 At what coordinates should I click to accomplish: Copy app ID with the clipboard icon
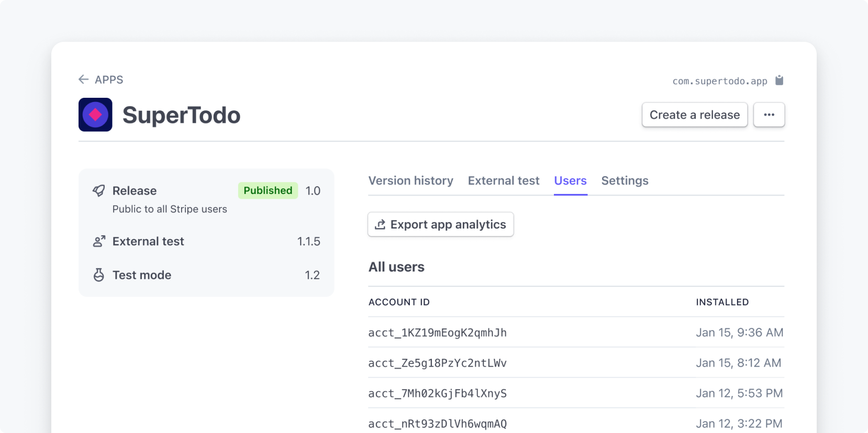[779, 80]
